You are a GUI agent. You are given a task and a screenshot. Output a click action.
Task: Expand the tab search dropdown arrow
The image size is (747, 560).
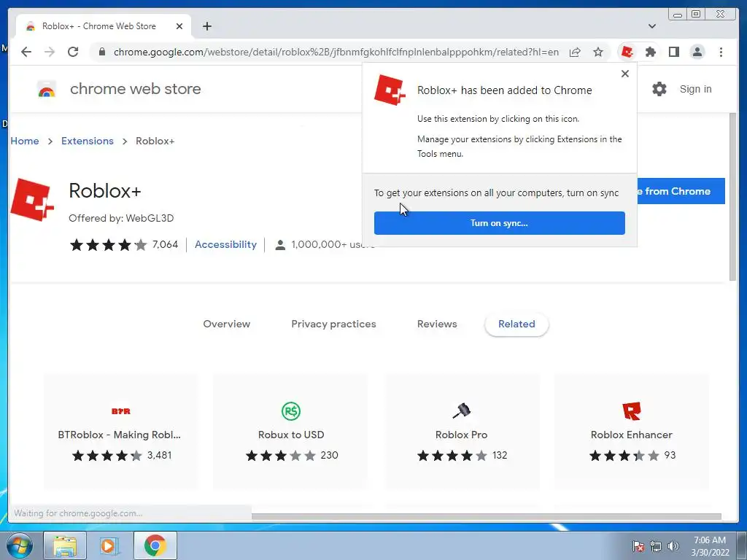(x=652, y=26)
